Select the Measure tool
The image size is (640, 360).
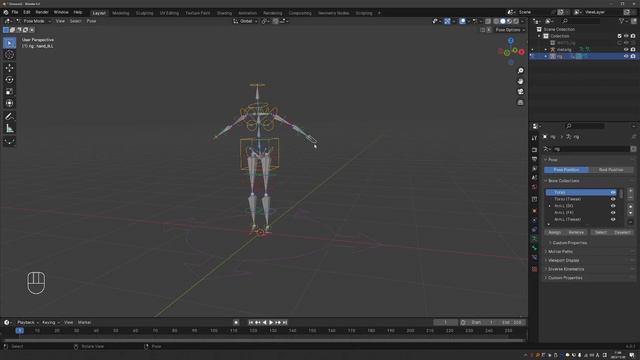9,129
